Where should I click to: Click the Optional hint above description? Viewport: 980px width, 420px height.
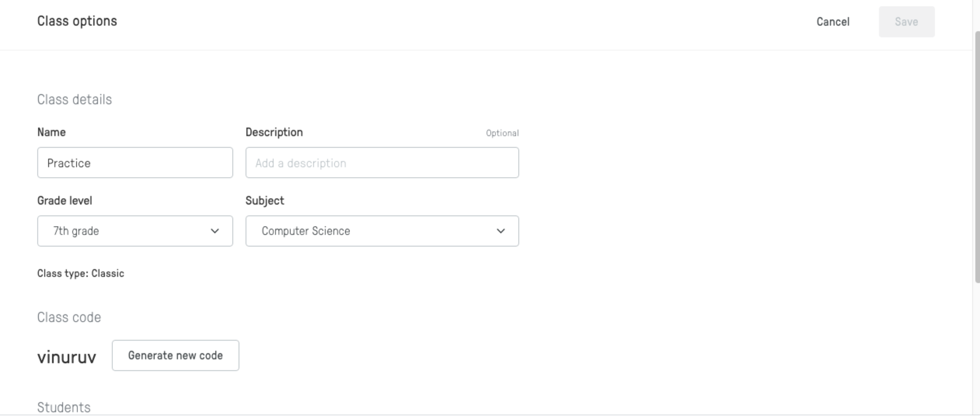tap(502, 133)
